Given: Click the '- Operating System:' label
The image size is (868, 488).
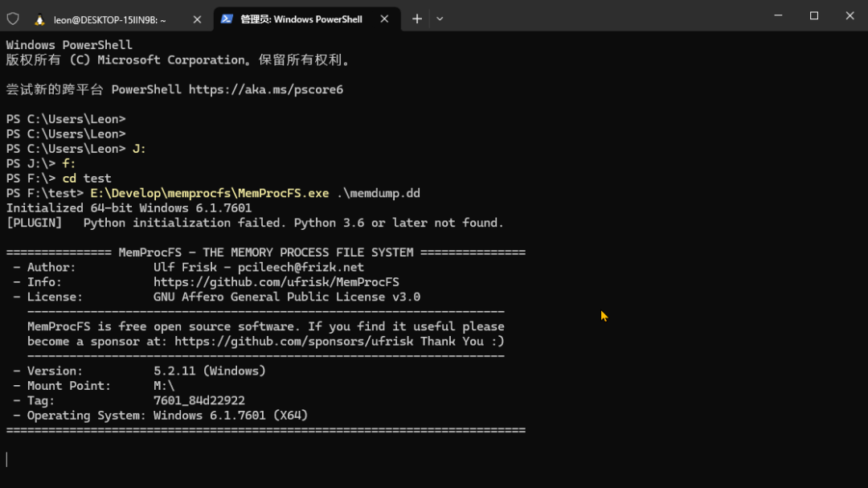Looking at the screenshot, I should tap(80, 416).
